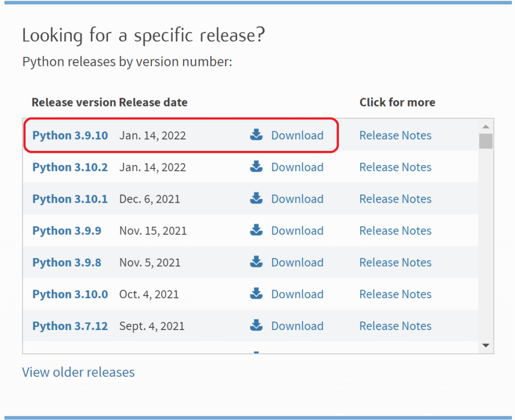This screenshot has width=515, height=420.
Task: Click the release list scrollbar thumb
Action: pos(485,141)
